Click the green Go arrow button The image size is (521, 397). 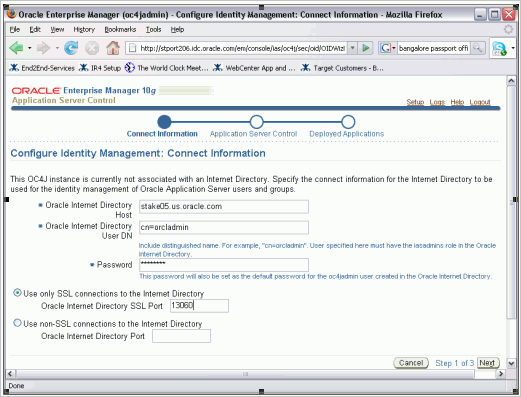tap(366, 48)
